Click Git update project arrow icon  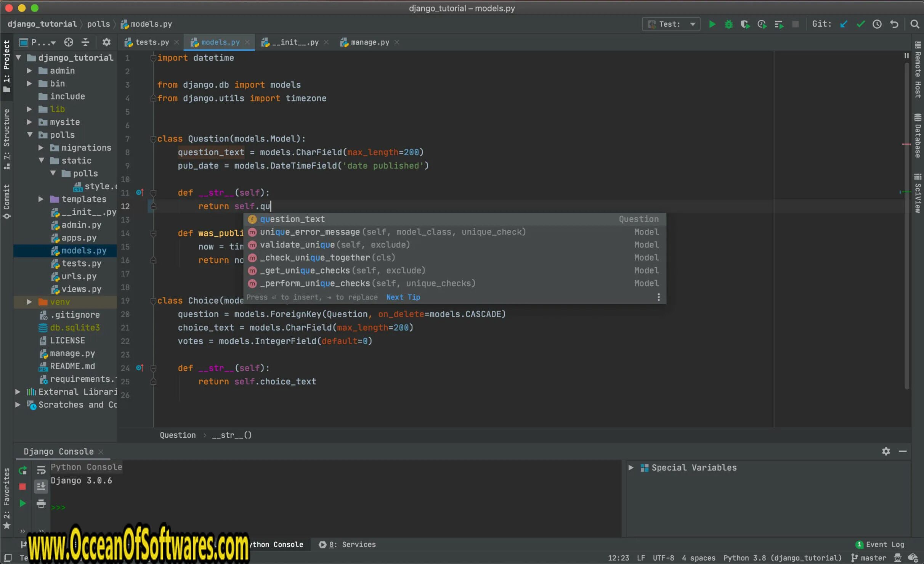[x=844, y=24]
